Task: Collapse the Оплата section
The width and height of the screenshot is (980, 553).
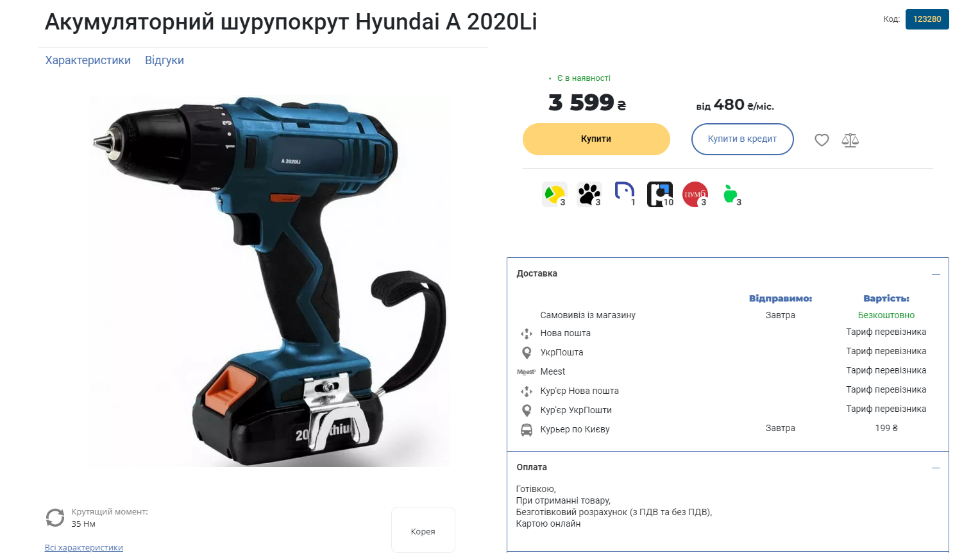Action: [x=936, y=468]
